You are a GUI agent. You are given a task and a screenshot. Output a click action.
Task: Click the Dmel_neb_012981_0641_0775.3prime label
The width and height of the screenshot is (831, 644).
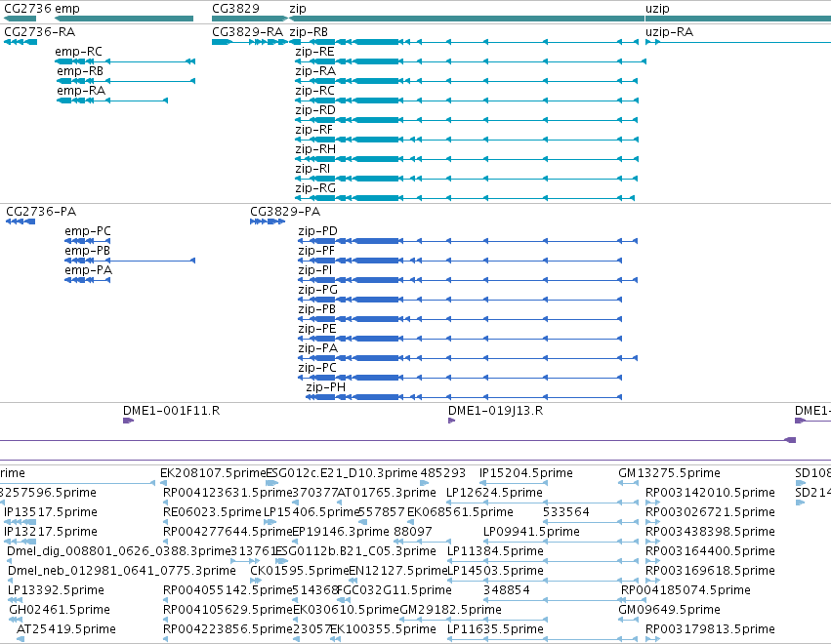tap(122, 571)
